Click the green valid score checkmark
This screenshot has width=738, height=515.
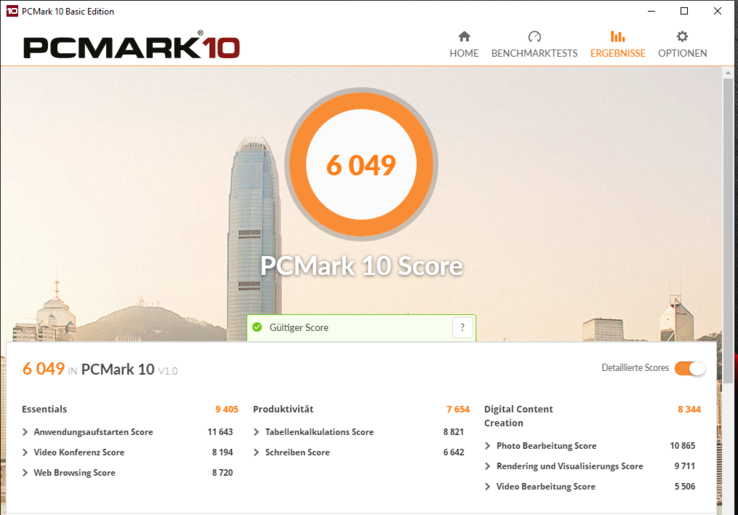tap(257, 327)
